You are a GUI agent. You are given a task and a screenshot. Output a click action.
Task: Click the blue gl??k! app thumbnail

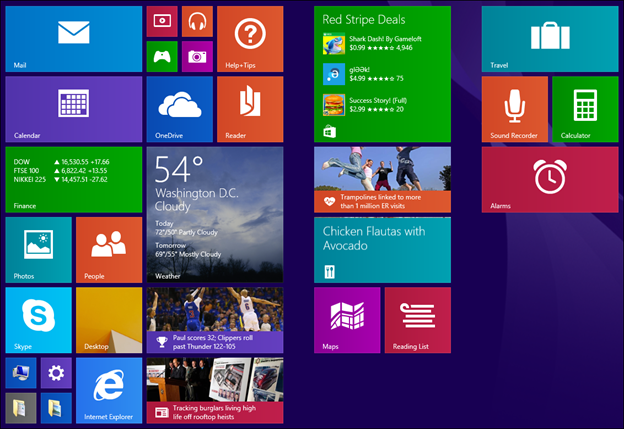pos(334,74)
